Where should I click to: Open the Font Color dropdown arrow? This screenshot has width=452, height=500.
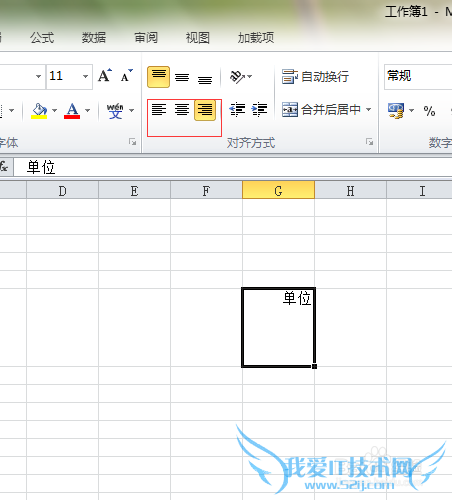pyautogui.click(x=87, y=110)
